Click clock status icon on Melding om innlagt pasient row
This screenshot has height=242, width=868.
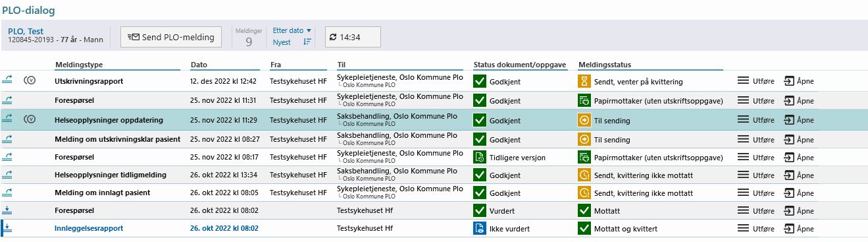584,193
